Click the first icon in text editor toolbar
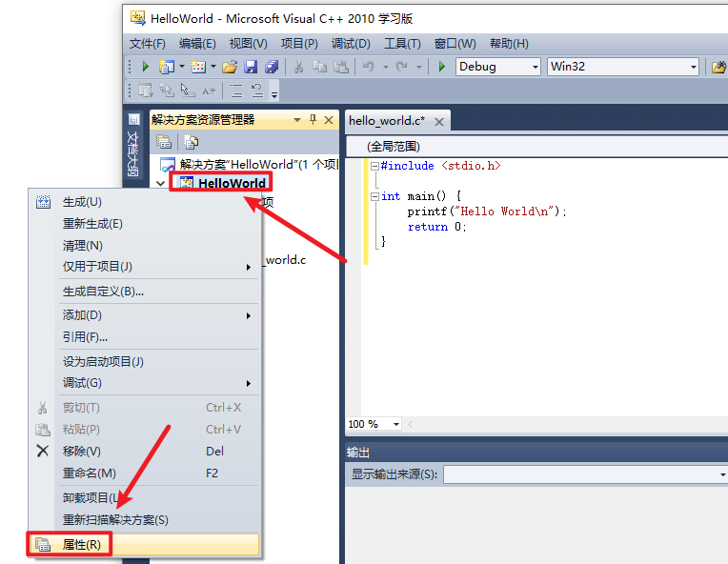 [146, 91]
